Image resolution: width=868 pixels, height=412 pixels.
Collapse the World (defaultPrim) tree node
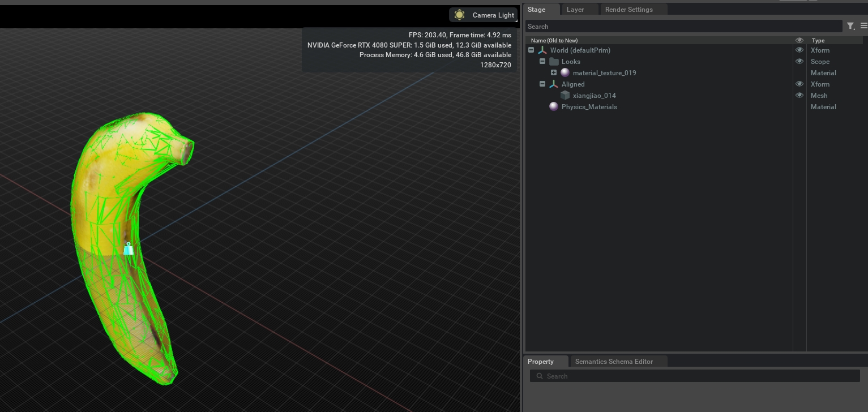click(531, 50)
